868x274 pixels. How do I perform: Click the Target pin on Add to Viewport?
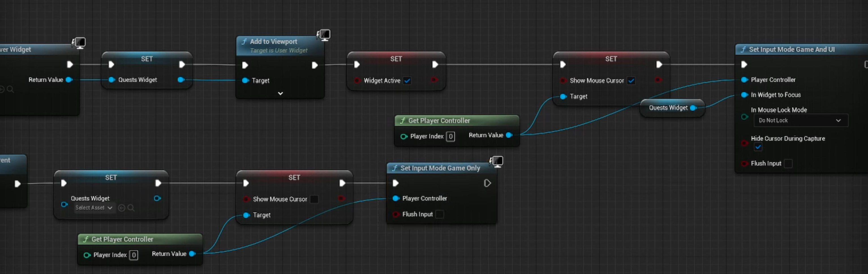point(246,81)
